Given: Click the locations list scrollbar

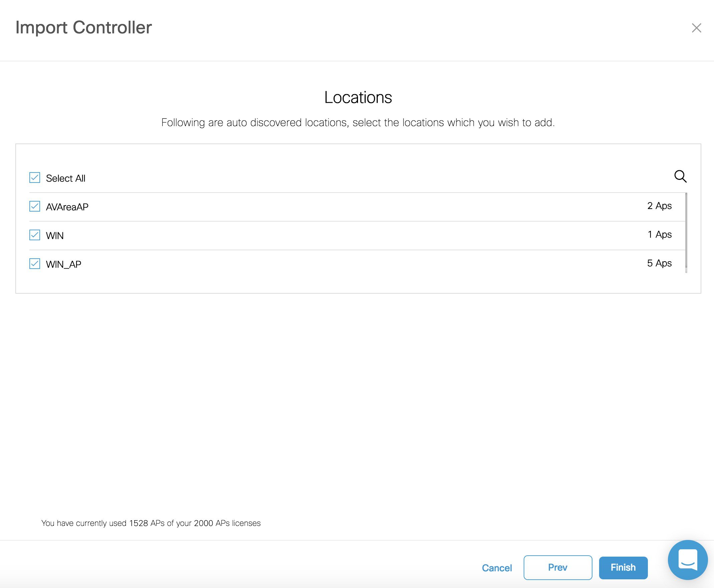Looking at the screenshot, I should pos(686,233).
